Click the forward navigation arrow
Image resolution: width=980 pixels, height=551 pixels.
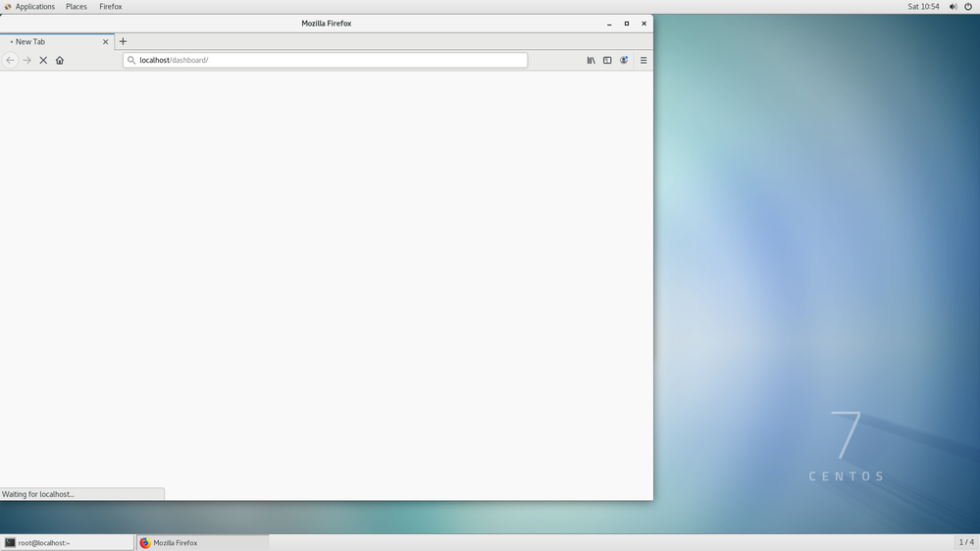click(26, 60)
